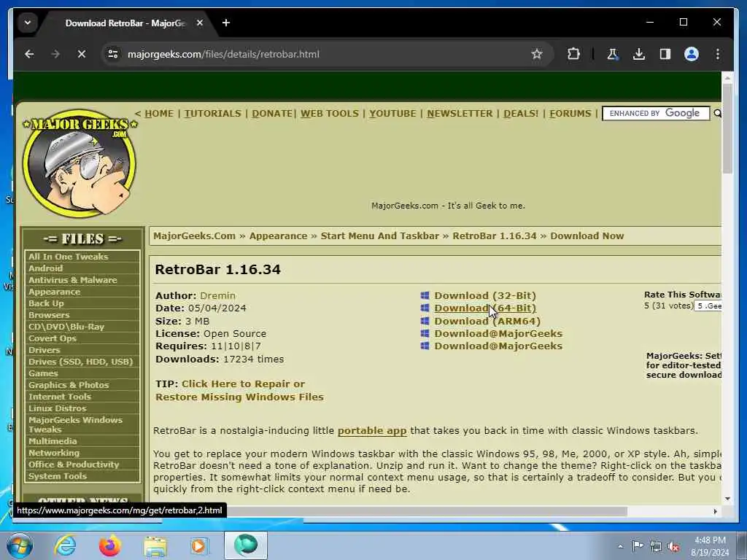Open the browser Downloads icon
This screenshot has height=560, width=747.
click(639, 54)
